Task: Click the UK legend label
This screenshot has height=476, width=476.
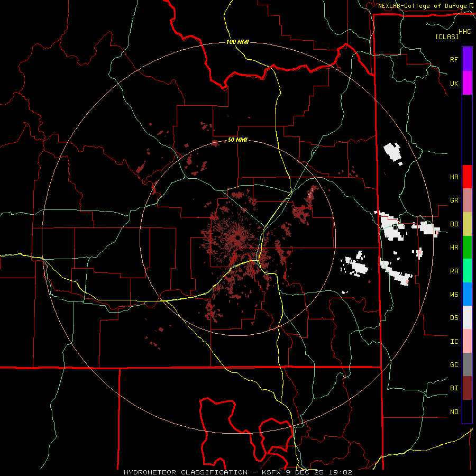Action: tap(454, 83)
